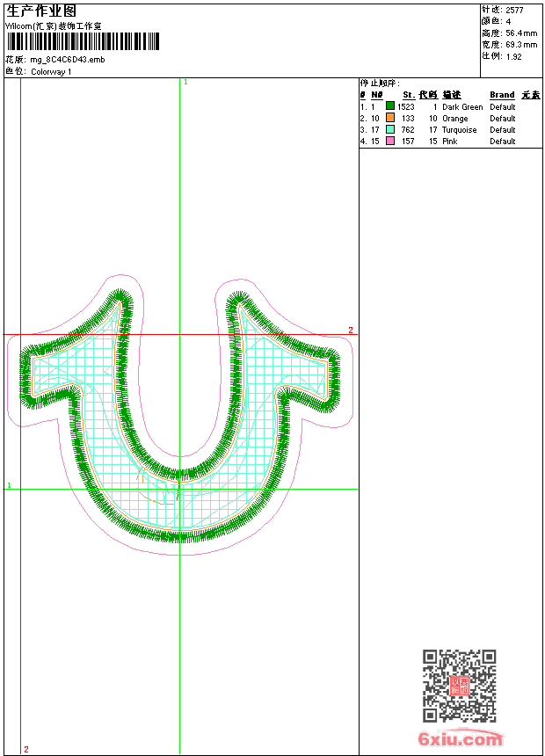Click the 元素 column header
Image resolution: width=545 pixels, height=756 pixels.
pyautogui.click(x=531, y=95)
